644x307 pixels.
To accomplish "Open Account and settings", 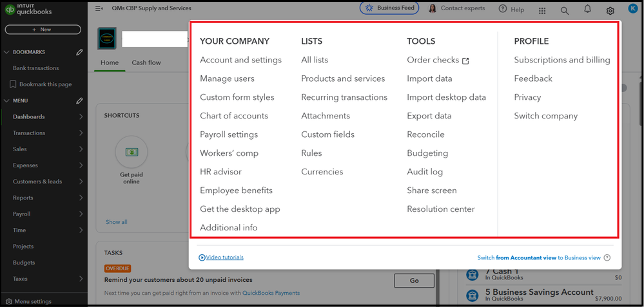I will 240,60.
